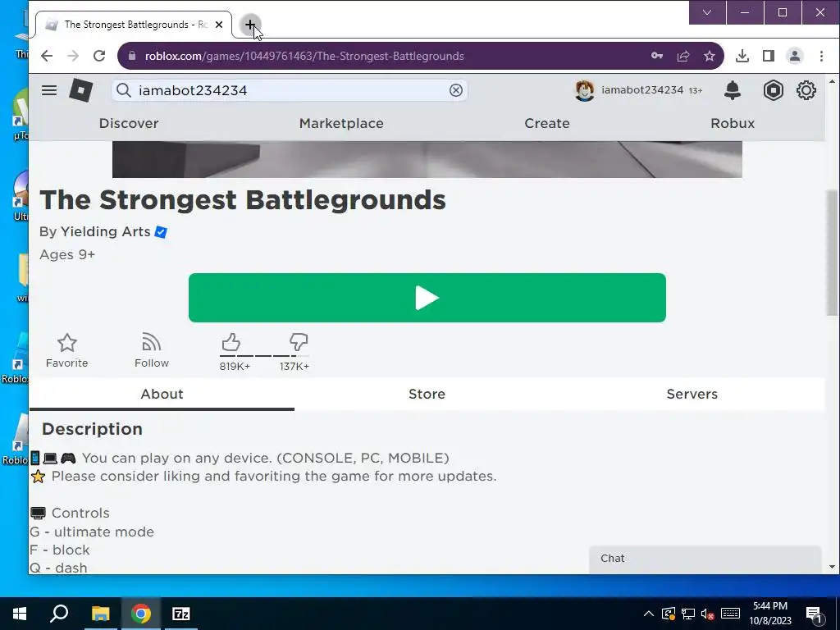This screenshot has width=840, height=630.
Task: Open 7-Zip from taskbar
Action: pyautogui.click(x=181, y=614)
